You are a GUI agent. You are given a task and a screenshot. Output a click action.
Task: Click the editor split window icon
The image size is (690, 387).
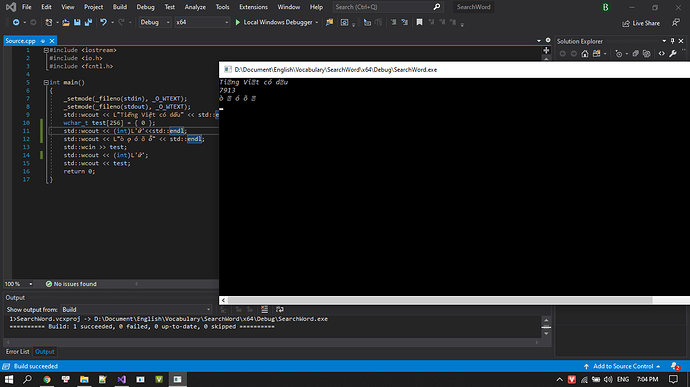546,50
